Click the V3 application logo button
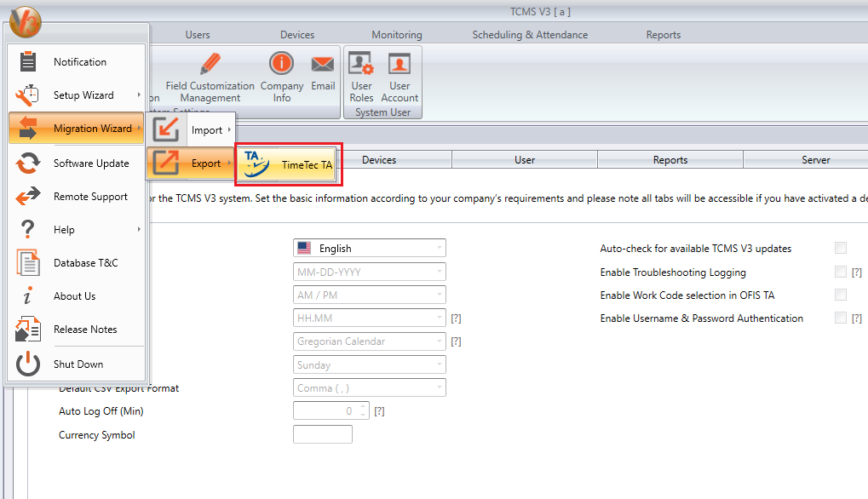This screenshot has height=499, width=868. tap(26, 22)
